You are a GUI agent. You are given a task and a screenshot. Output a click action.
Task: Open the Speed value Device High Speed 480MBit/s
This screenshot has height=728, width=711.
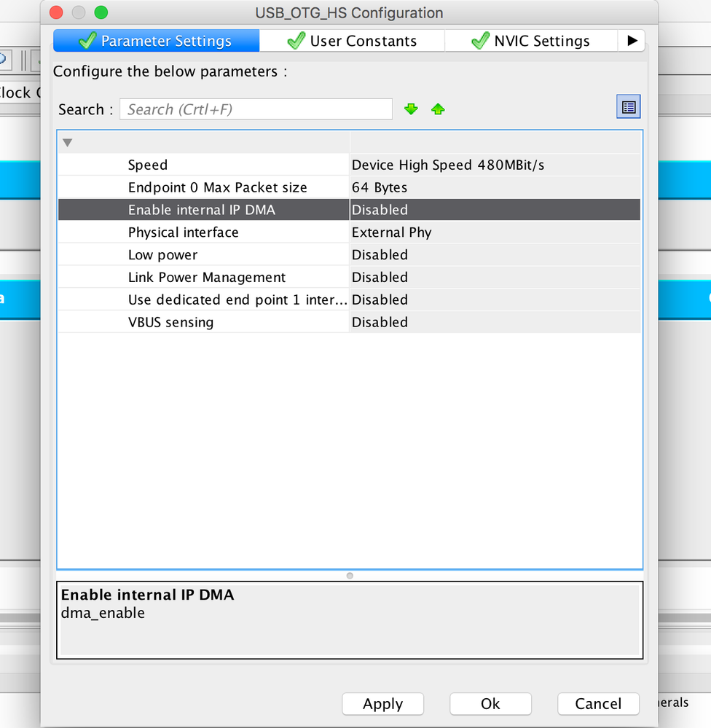click(x=495, y=165)
